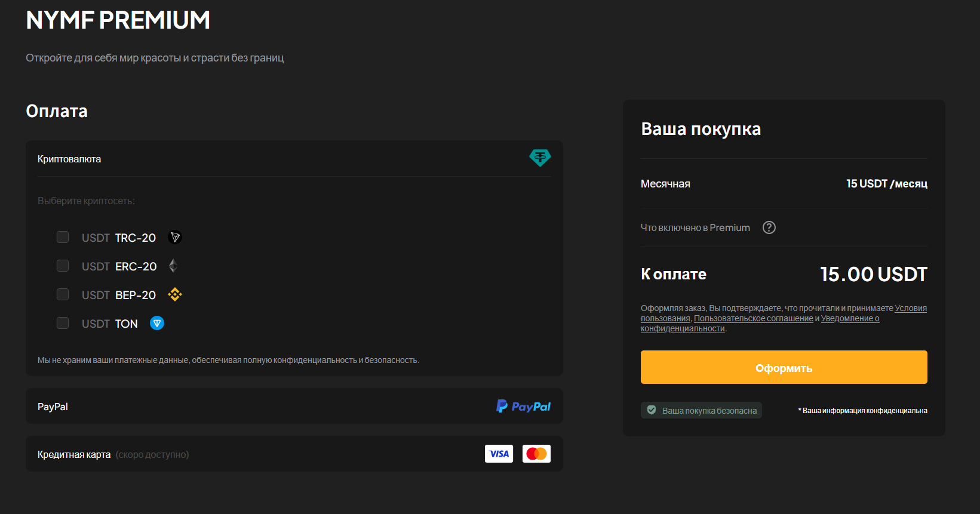Open the Уведомление о конфиденциальности link
Viewport: 980px width, 514px height.
coord(850,318)
